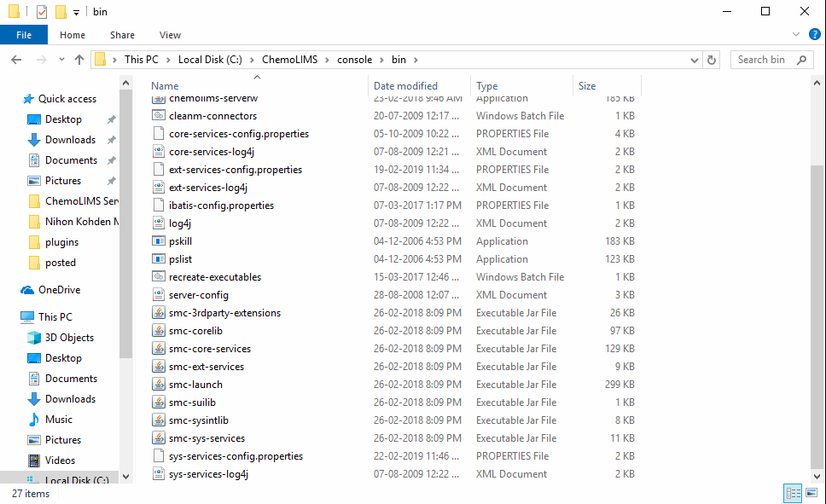The width and height of the screenshot is (826, 504).
Task: Open Quick Access Toolbar customize dropdown
Action: click(76, 12)
